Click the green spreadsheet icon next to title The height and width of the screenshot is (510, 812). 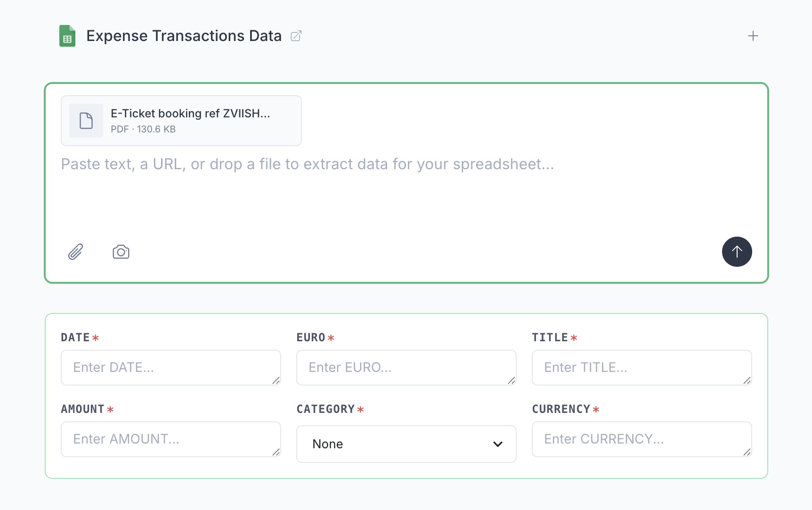[67, 35]
